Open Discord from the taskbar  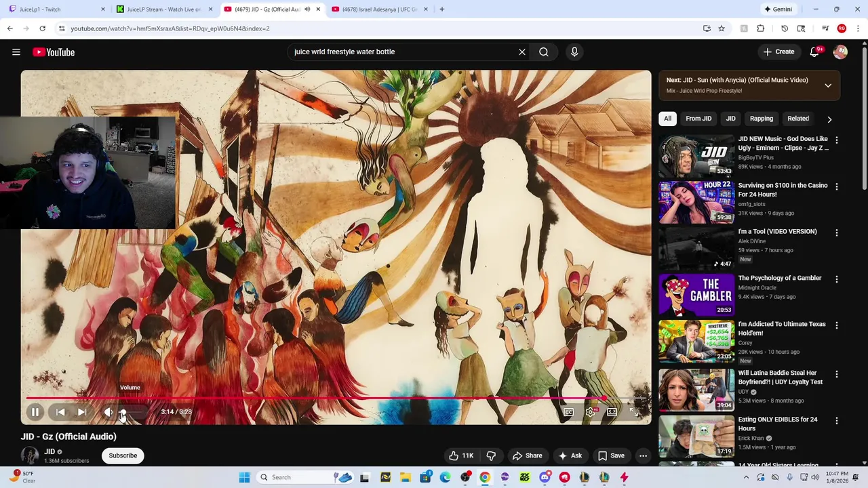[x=545, y=477]
